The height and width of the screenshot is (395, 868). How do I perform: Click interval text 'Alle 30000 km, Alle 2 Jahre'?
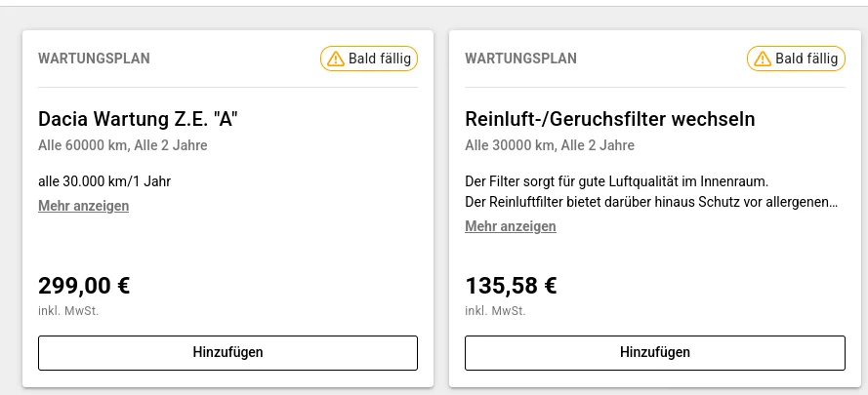pos(549,146)
